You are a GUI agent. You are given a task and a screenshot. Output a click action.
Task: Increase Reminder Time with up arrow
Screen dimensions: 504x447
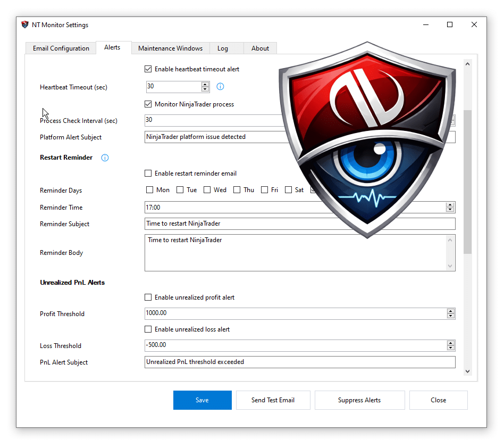pyautogui.click(x=450, y=205)
